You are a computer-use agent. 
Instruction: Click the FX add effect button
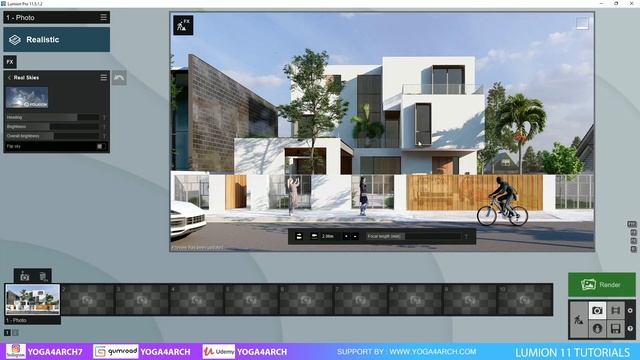[10, 62]
